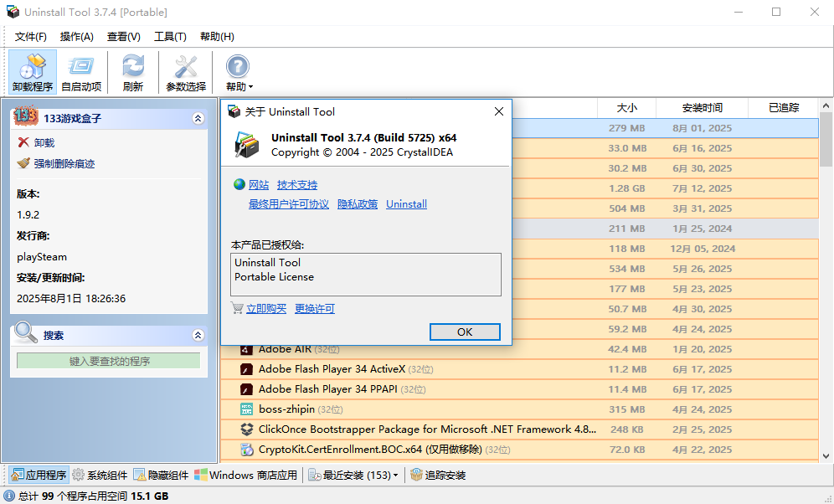Collapse the 133游戏盒子 info panel
Image resolution: width=834 pixels, height=504 pixels.
(198, 118)
